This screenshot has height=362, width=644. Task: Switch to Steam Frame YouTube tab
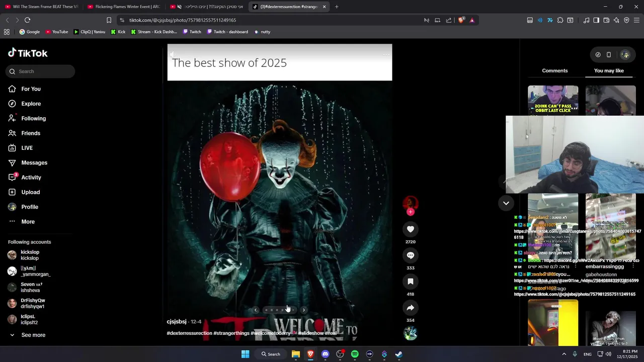tap(42, 7)
